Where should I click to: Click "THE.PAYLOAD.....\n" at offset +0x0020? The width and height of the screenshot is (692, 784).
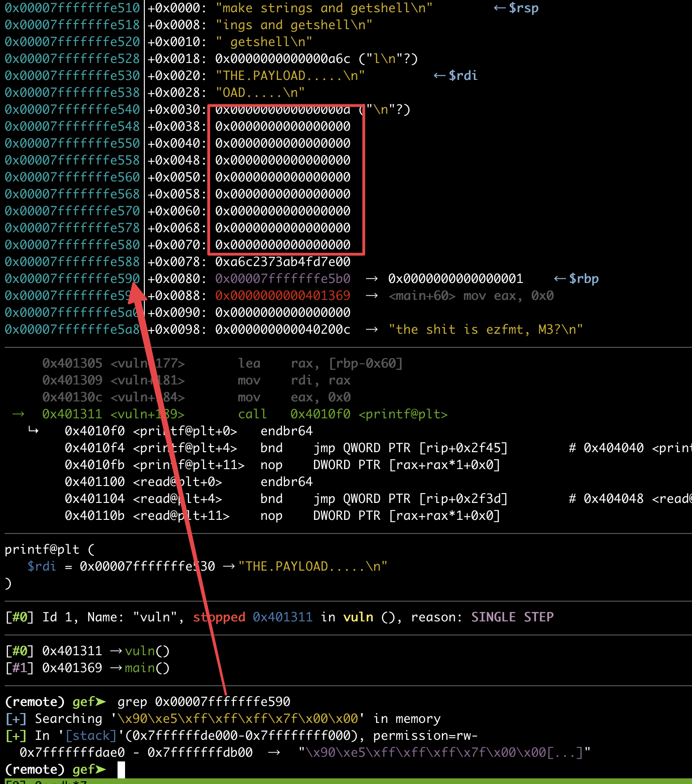[290, 76]
